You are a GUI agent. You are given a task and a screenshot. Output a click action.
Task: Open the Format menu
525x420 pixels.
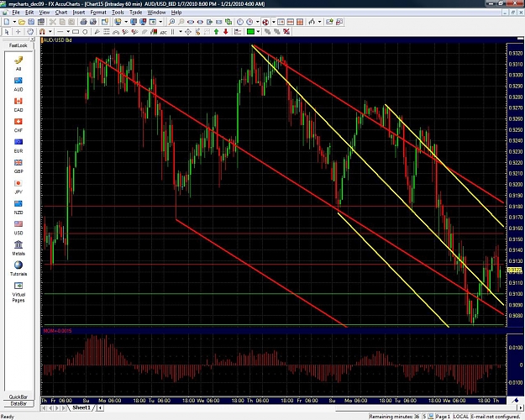[x=98, y=13]
